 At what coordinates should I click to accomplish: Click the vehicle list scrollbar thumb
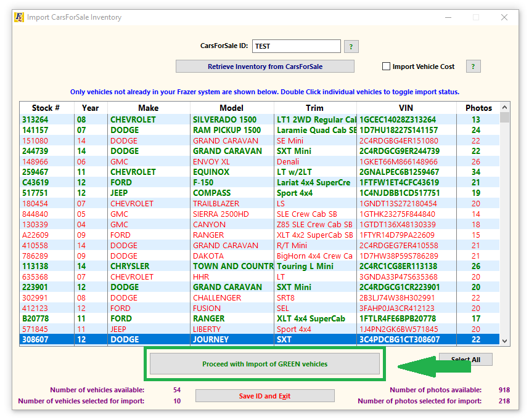tap(505, 117)
